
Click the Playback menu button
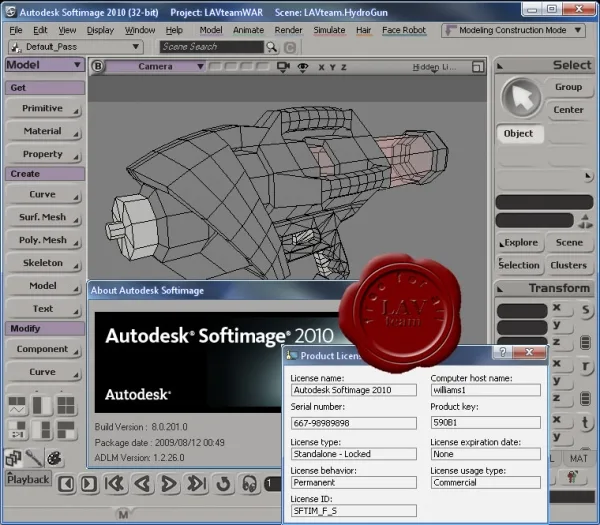pyautogui.click(x=28, y=479)
